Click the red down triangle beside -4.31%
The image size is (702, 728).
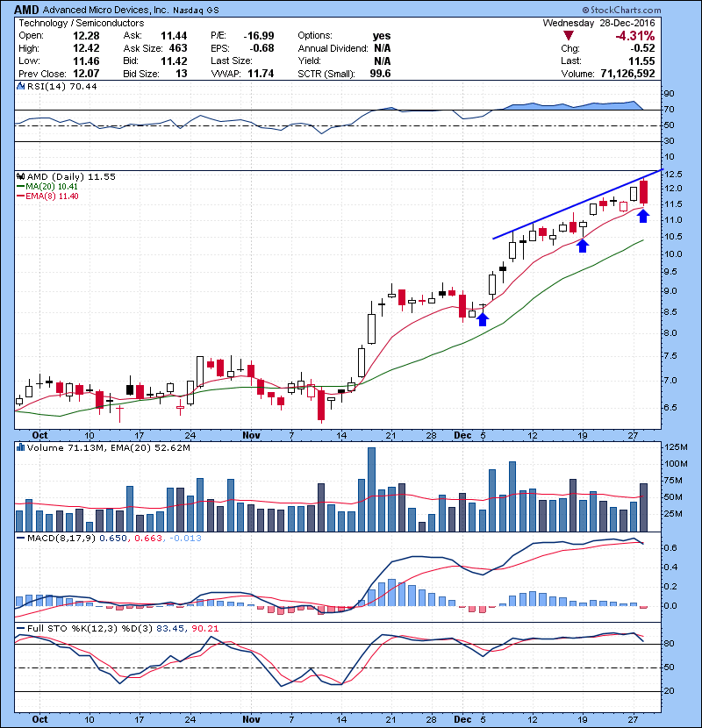[x=569, y=36]
